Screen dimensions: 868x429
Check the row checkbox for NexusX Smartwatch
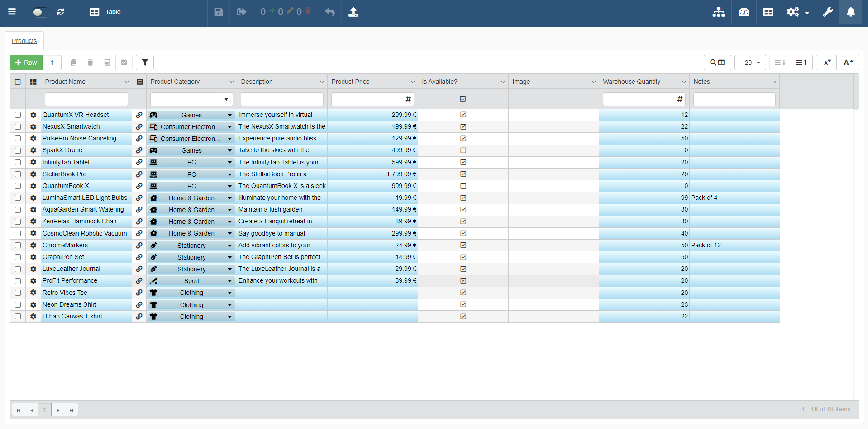click(18, 127)
